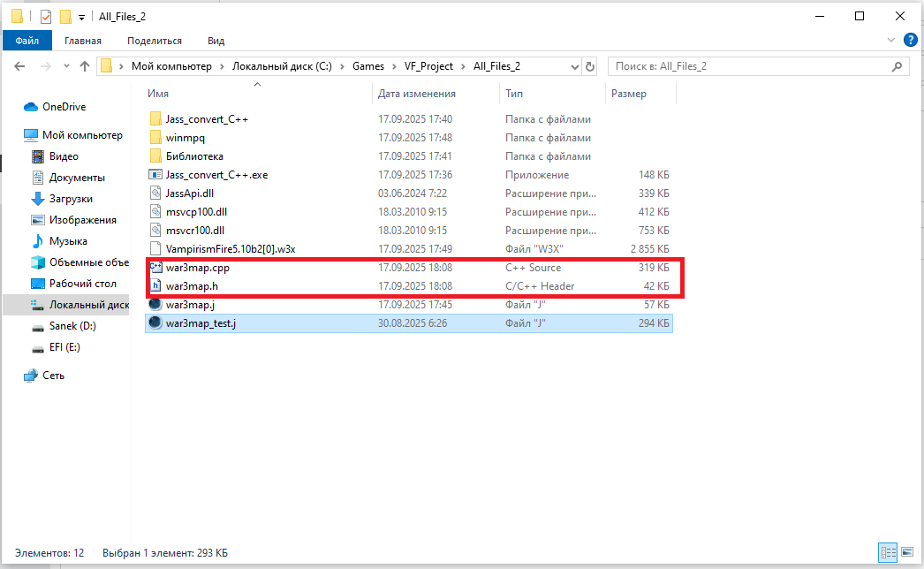
Task: Open the Музыка folder in sidebar
Action: 68,241
